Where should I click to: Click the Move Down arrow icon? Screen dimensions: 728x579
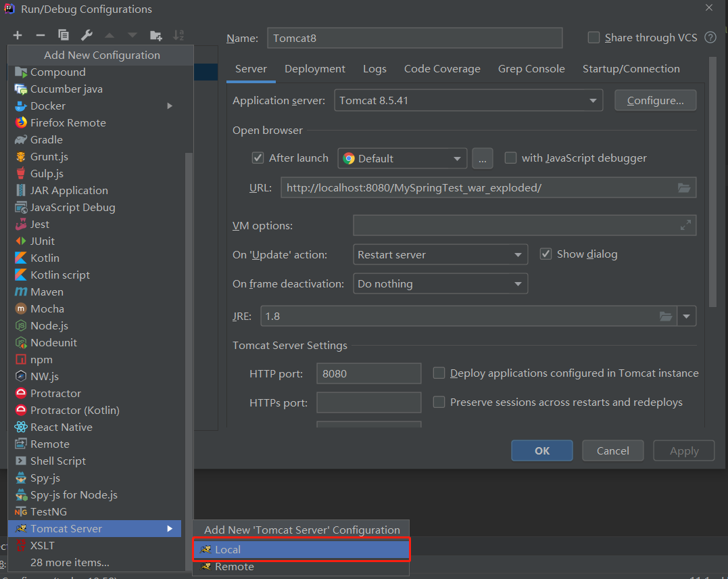click(x=132, y=35)
